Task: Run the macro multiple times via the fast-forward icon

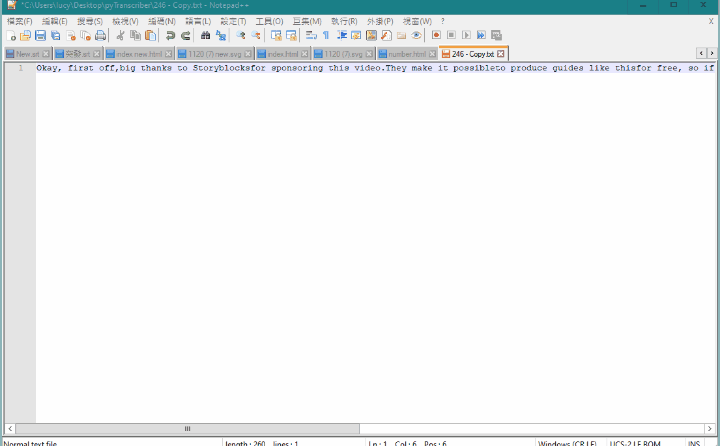Action: [481, 35]
